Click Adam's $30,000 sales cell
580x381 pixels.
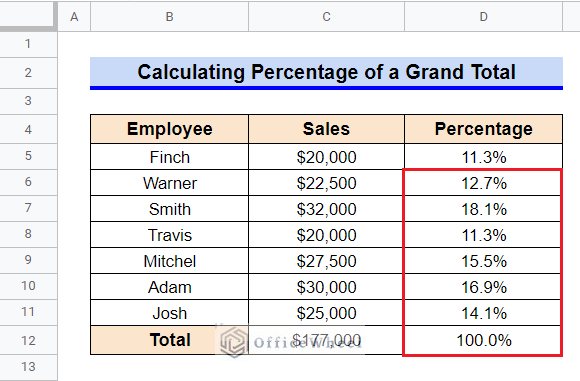click(326, 287)
